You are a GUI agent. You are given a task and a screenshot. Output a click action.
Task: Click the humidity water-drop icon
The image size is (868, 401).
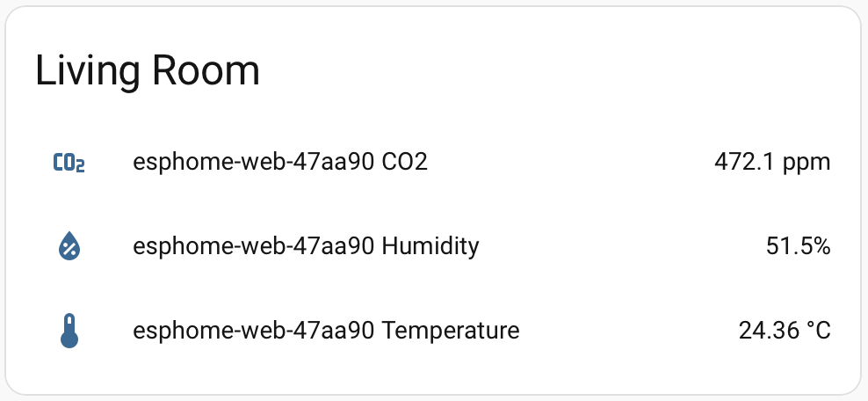coord(69,247)
